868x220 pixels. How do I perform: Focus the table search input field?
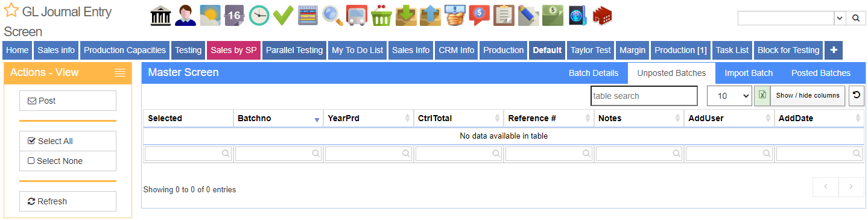point(644,96)
